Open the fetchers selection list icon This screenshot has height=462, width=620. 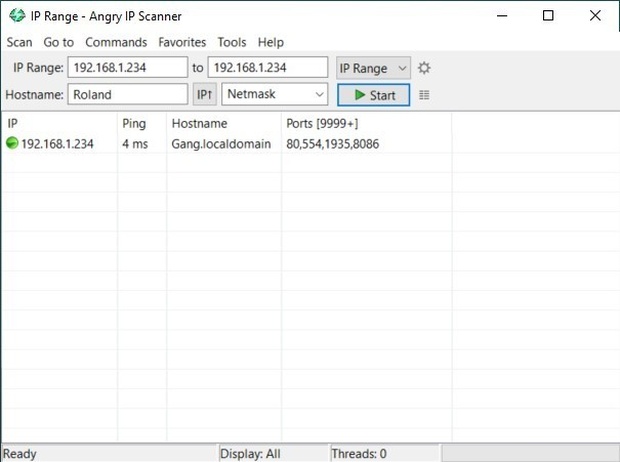[424, 95]
